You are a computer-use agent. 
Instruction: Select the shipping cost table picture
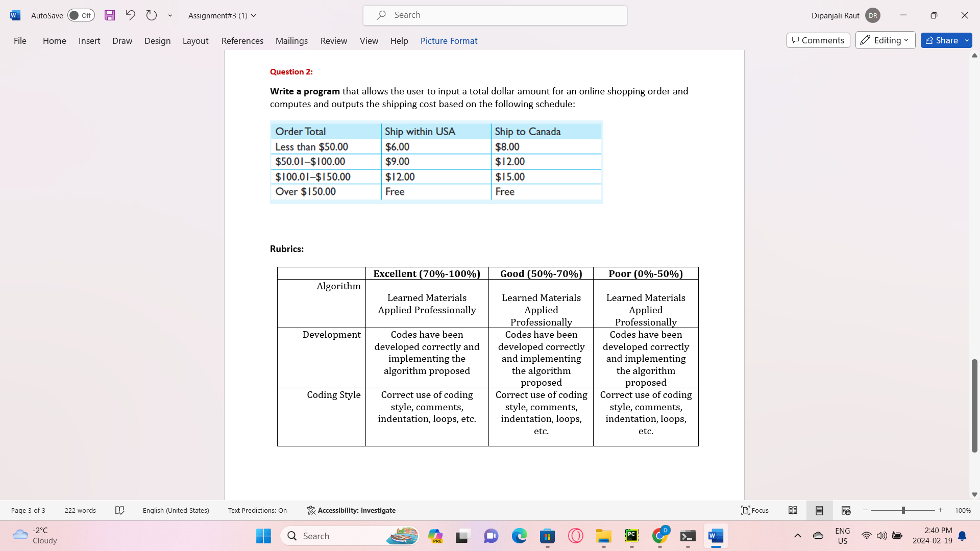[x=436, y=162]
